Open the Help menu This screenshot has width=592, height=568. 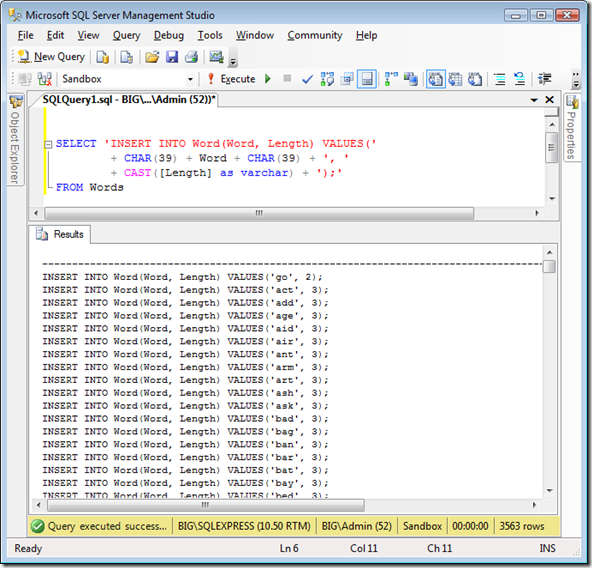click(366, 35)
